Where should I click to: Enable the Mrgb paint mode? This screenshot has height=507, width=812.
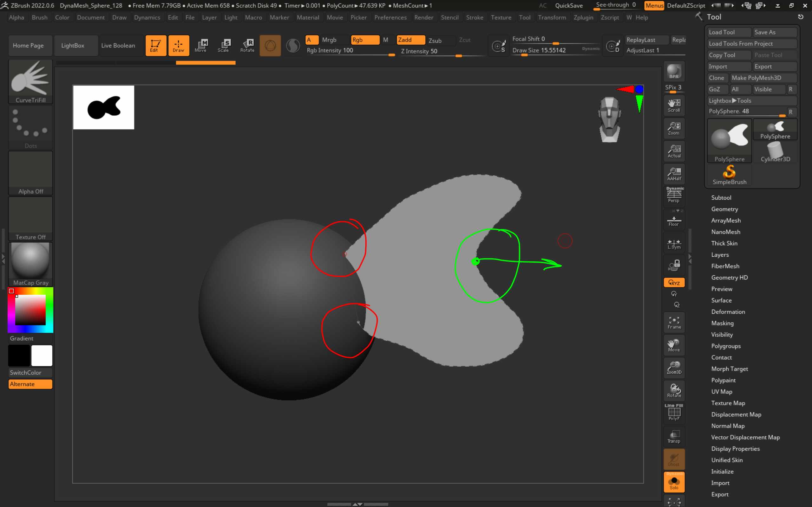point(329,40)
